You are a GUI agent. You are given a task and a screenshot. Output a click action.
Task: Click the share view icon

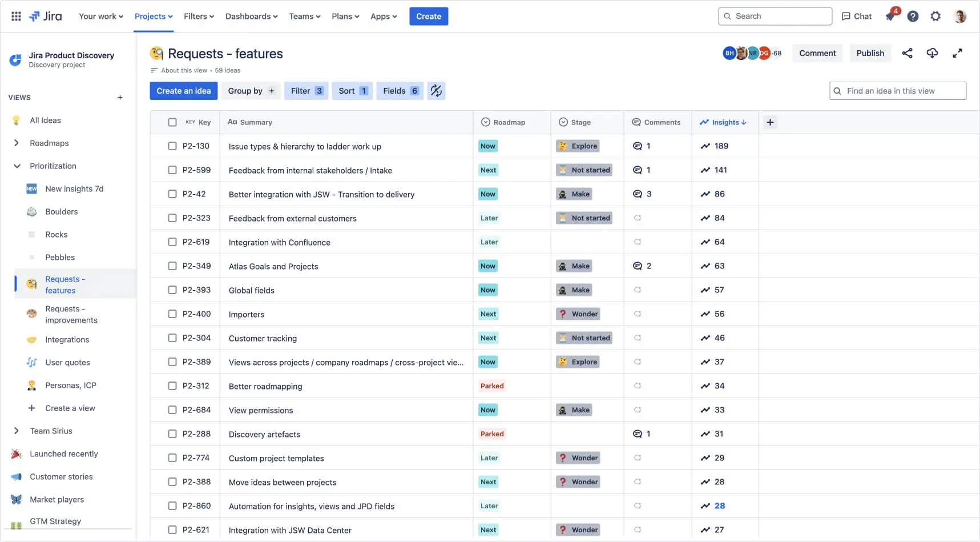[x=907, y=53]
